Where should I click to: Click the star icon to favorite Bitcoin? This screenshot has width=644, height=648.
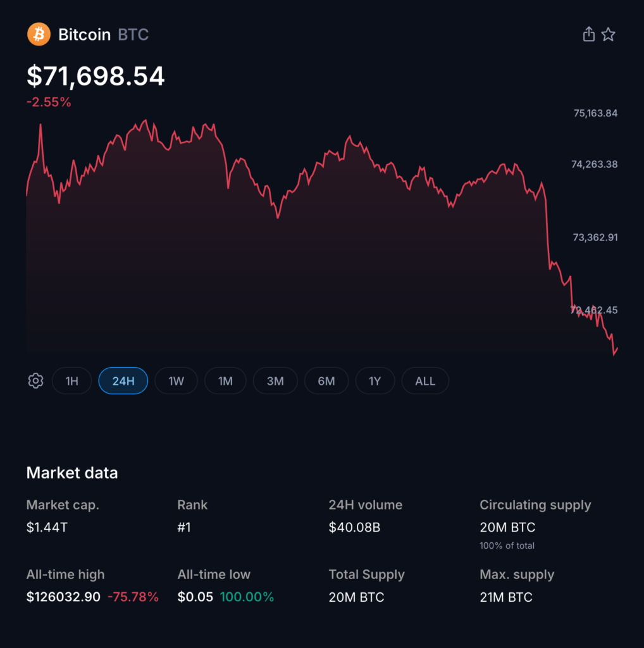coord(609,34)
